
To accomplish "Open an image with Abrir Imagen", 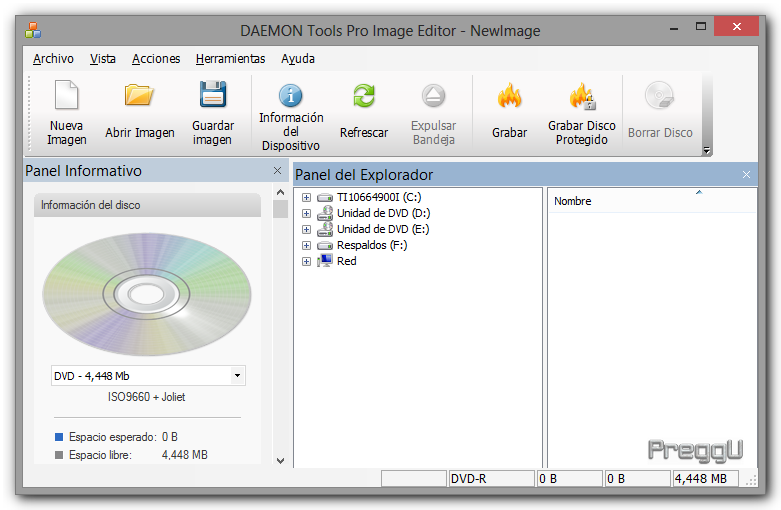I will click(139, 95).
